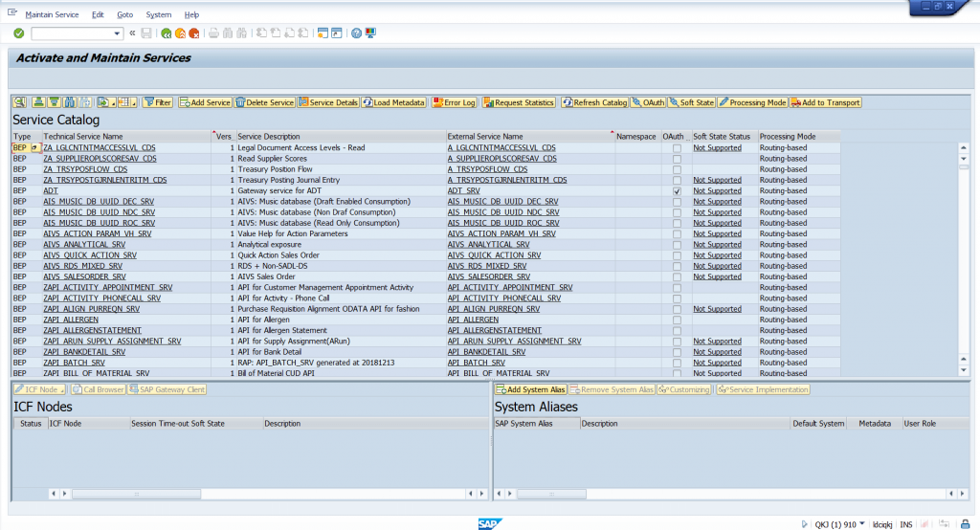This screenshot has height=530, width=980.
Task: Click the Add System Alias button
Action: pos(530,389)
